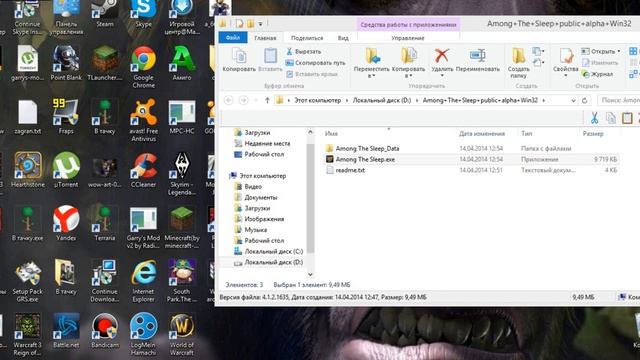Image resolution: width=640 pixels, height=360 pixels.
Task: Open the Yandex browser shortcut
Action: [x=66, y=223]
